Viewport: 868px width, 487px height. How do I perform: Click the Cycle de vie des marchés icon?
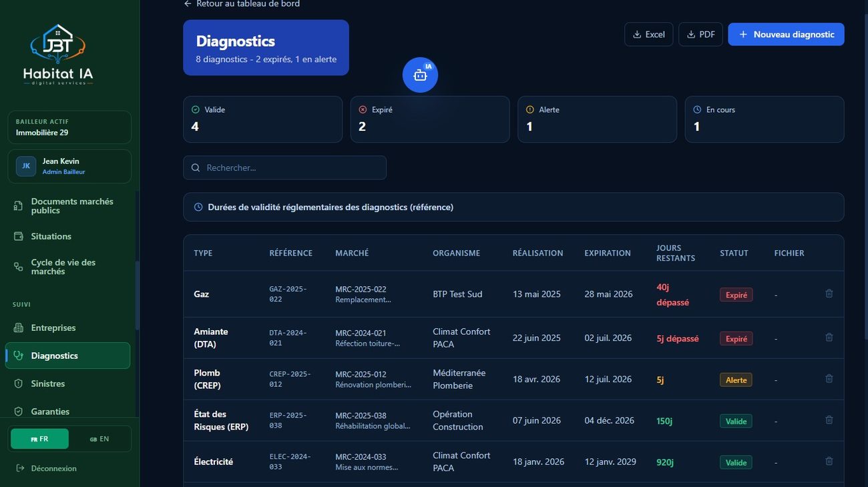[x=19, y=267]
